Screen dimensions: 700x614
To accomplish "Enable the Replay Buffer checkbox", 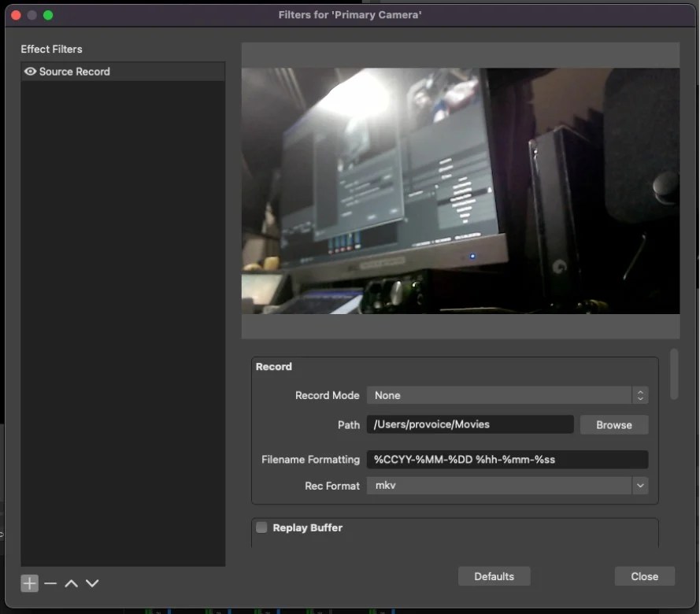I will point(261,527).
